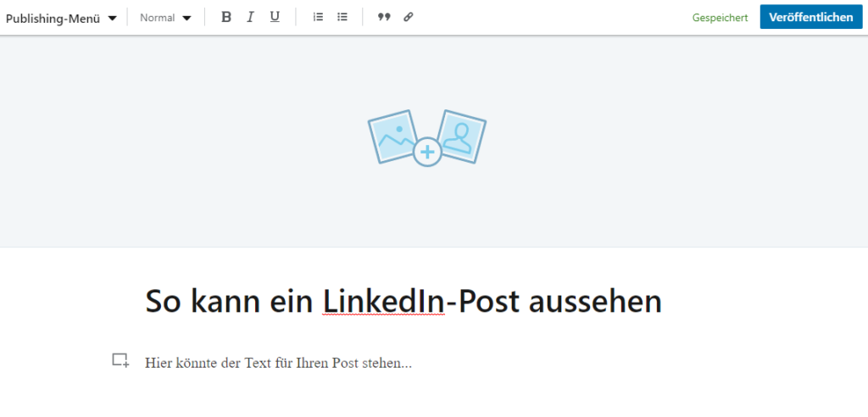Insert a hyperlink with the chain icon

(408, 17)
